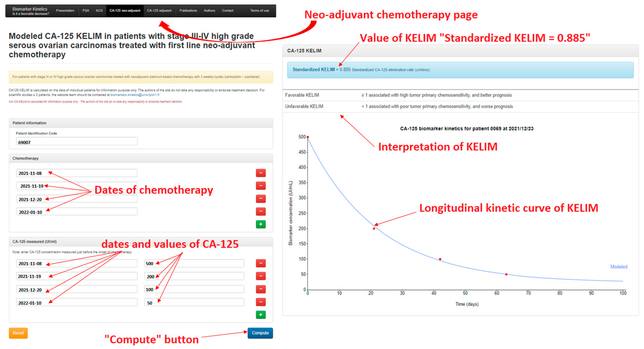Viewport: 644px width, 349px height.
Task: Add a new chemotherapy date row
Action: click(x=260, y=224)
